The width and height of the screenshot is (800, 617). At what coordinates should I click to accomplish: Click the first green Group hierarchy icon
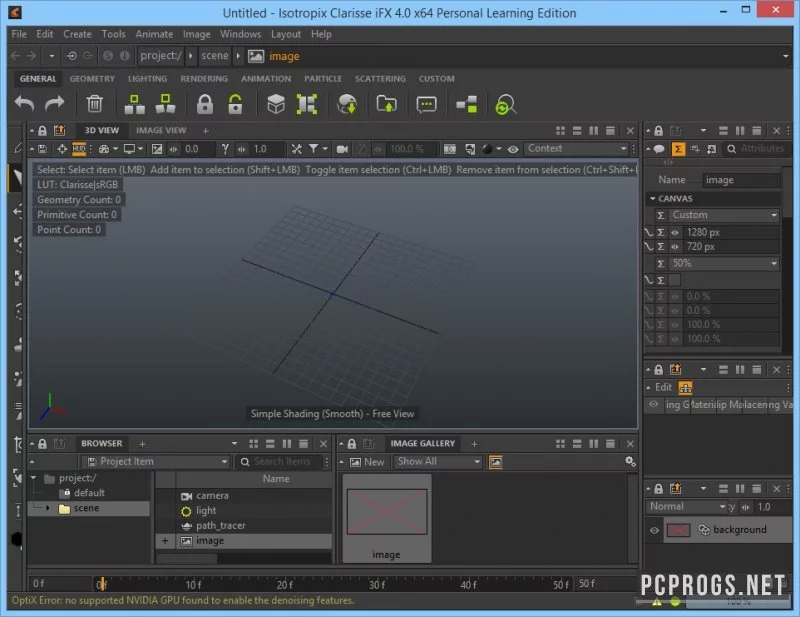tap(135, 104)
